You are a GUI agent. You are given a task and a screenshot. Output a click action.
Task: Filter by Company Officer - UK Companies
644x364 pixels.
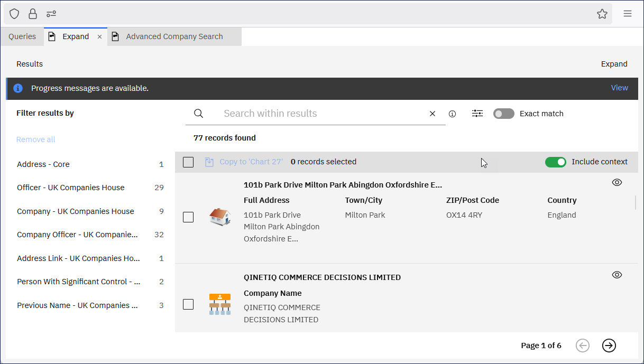(x=90, y=235)
